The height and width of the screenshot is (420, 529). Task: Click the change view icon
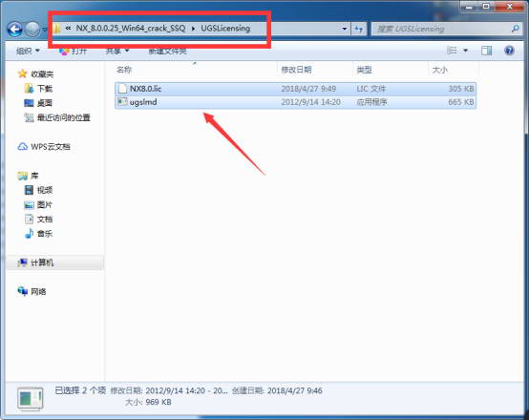[x=452, y=51]
